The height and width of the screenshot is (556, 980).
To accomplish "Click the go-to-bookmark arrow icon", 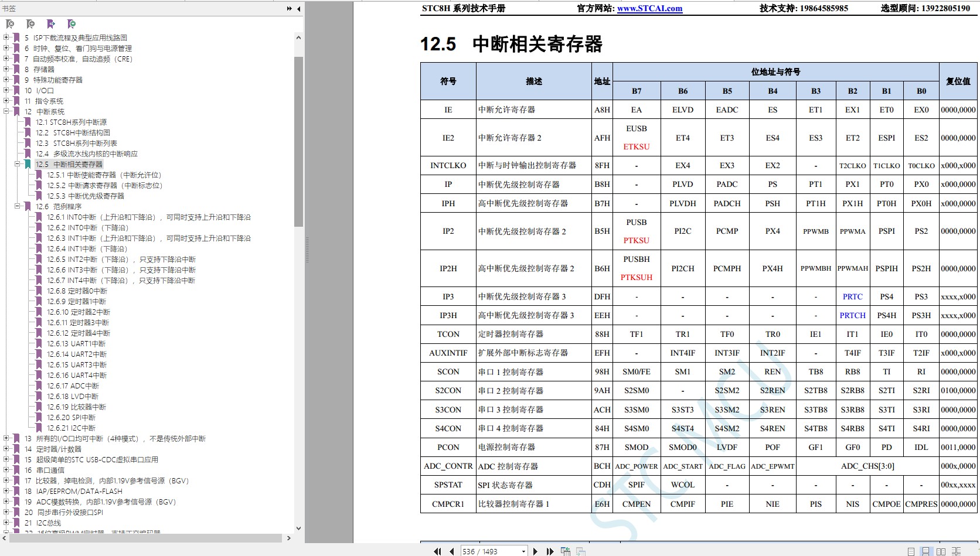I will [x=51, y=24].
